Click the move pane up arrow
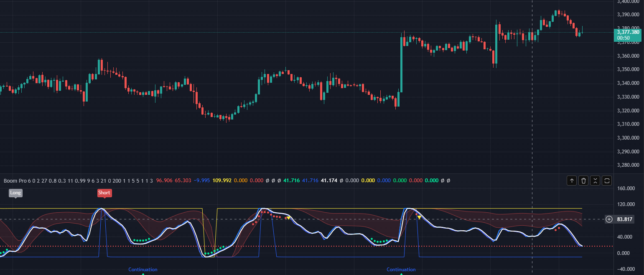This screenshot has width=644, height=275. (571, 181)
